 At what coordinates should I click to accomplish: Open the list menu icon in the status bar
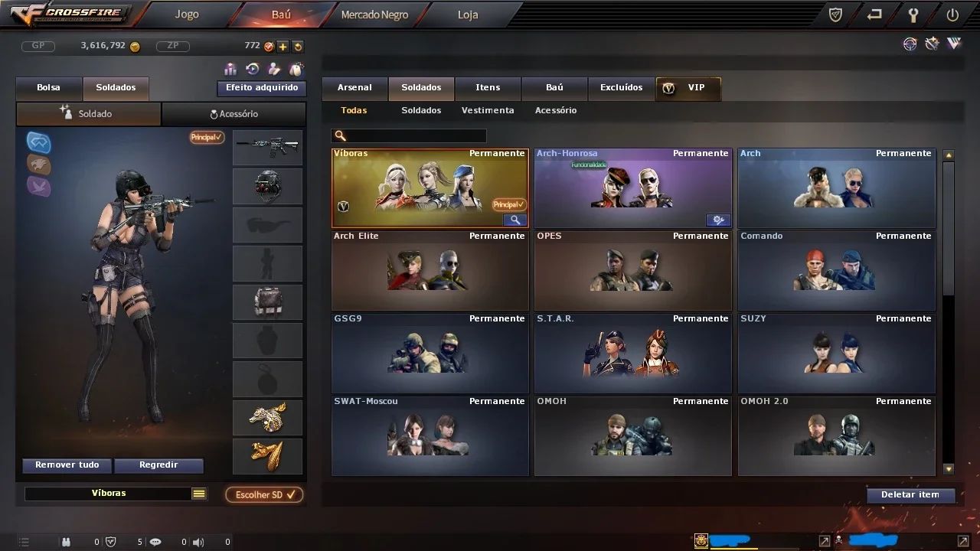24,542
